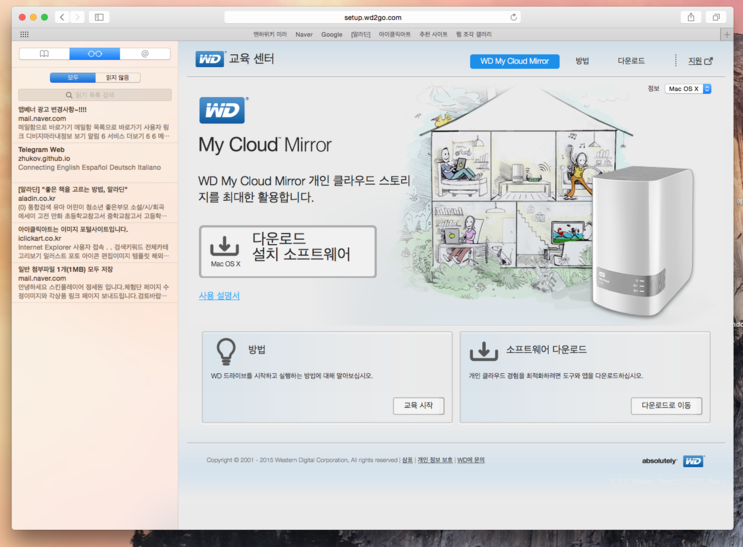The height and width of the screenshot is (547, 743).
Task: Show all reading list items filter
Action: 73,77
